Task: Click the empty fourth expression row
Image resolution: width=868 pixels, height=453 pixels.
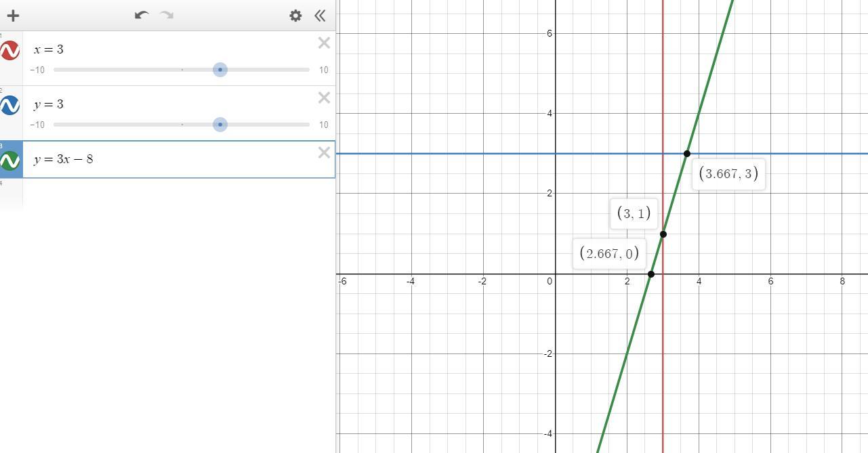Action: click(179, 194)
